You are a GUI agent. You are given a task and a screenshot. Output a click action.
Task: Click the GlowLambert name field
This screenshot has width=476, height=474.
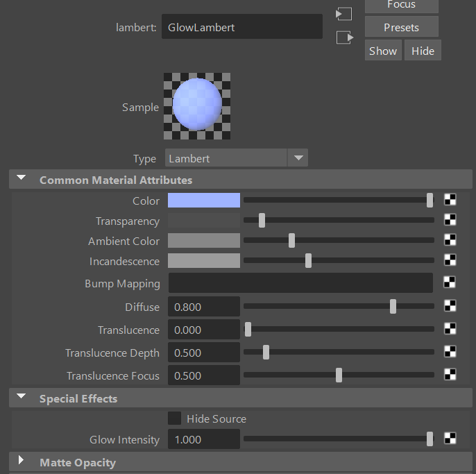pos(242,26)
